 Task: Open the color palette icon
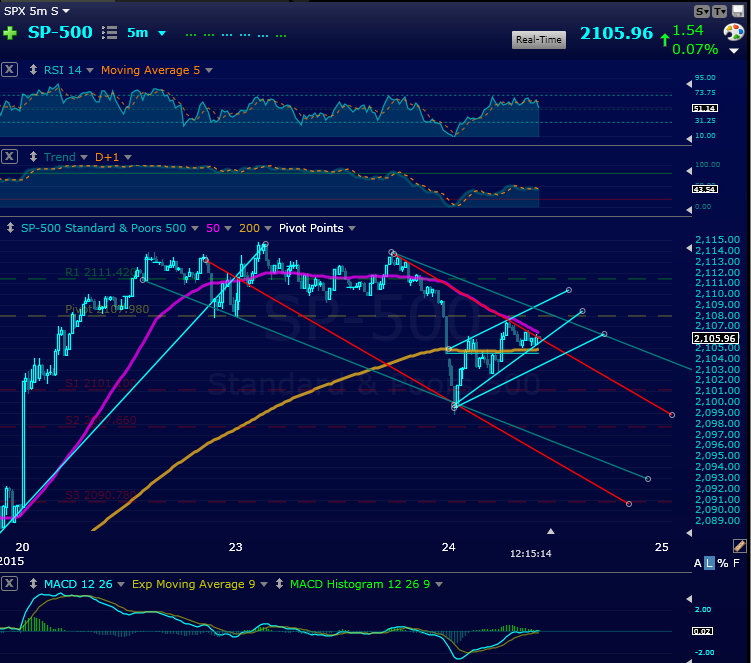click(x=734, y=33)
